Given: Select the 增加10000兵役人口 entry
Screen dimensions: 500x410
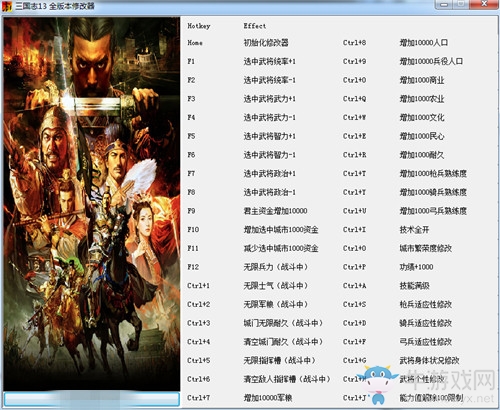Looking at the screenshot, I should point(431,61).
